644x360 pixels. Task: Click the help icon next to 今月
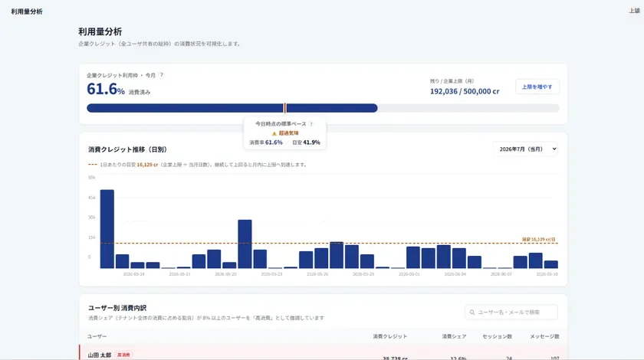[x=162, y=75]
